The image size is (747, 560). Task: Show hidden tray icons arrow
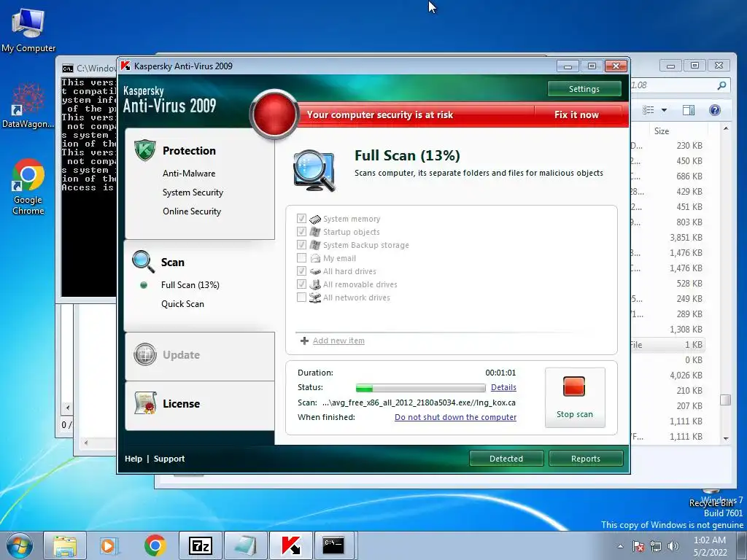(620, 546)
